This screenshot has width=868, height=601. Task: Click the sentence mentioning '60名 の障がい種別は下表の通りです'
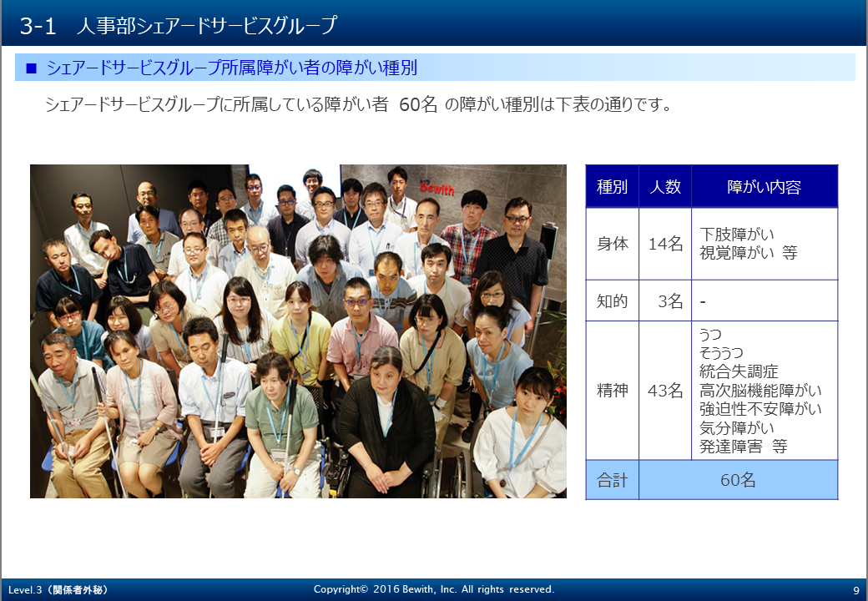pyautogui.click(x=358, y=104)
